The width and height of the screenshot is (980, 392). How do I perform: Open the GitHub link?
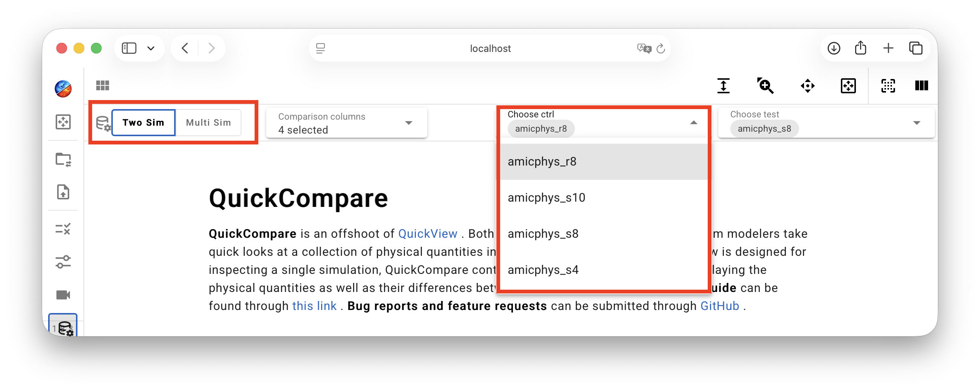[x=720, y=306]
